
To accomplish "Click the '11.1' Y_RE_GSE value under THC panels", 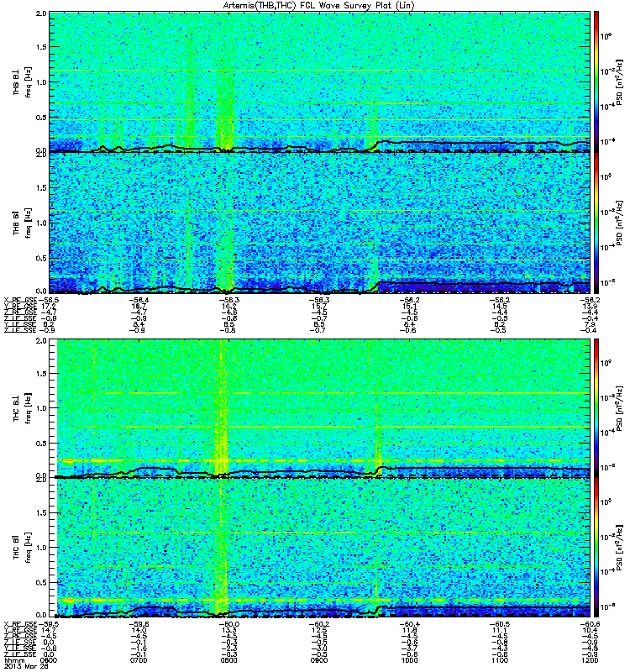I will [x=499, y=630].
